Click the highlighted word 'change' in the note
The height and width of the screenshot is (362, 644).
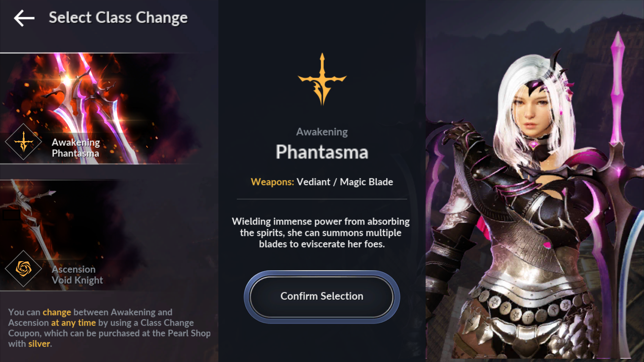pyautogui.click(x=57, y=312)
